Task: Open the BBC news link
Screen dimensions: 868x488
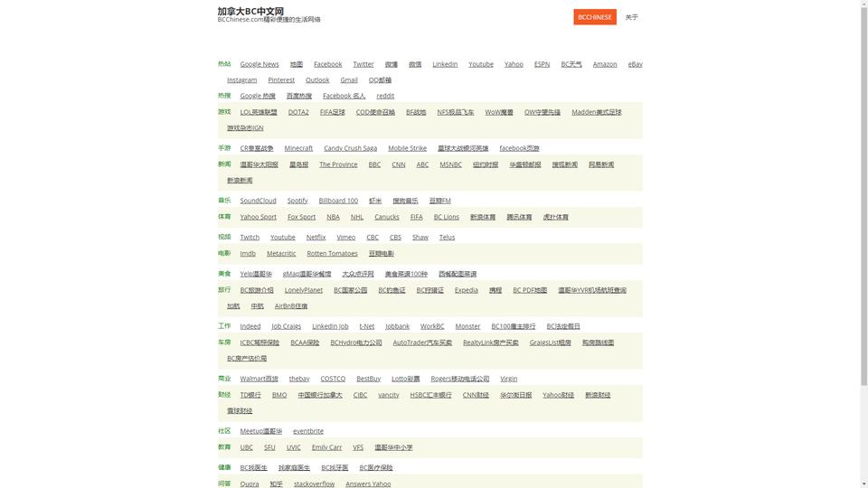Action: [x=374, y=164]
